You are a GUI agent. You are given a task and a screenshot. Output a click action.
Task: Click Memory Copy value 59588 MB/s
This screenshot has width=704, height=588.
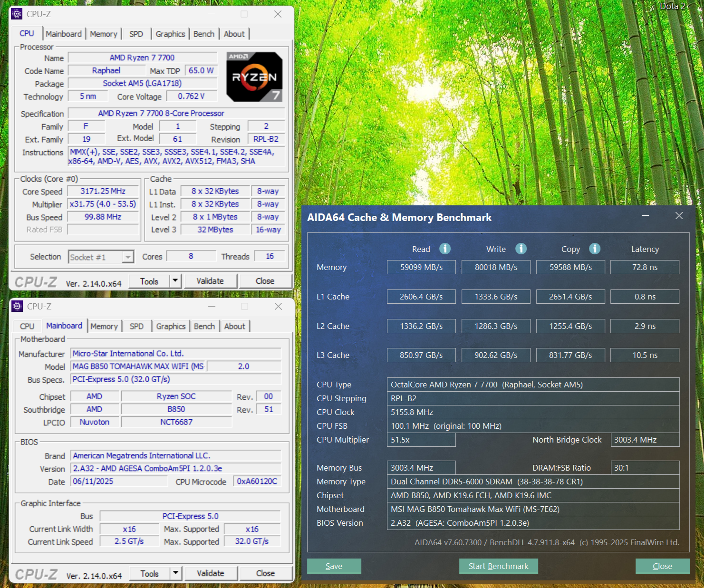pyautogui.click(x=570, y=267)
